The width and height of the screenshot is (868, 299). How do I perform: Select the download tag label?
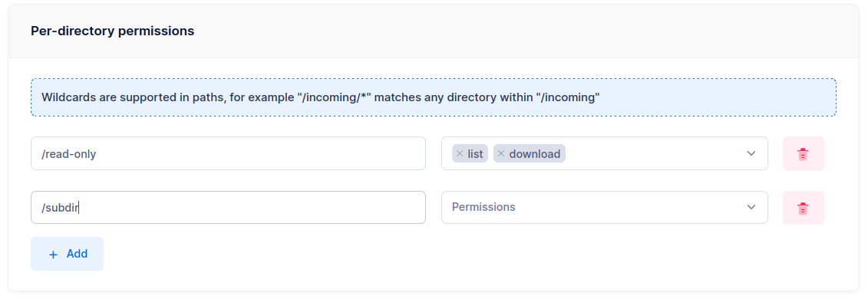click(535, 153)
